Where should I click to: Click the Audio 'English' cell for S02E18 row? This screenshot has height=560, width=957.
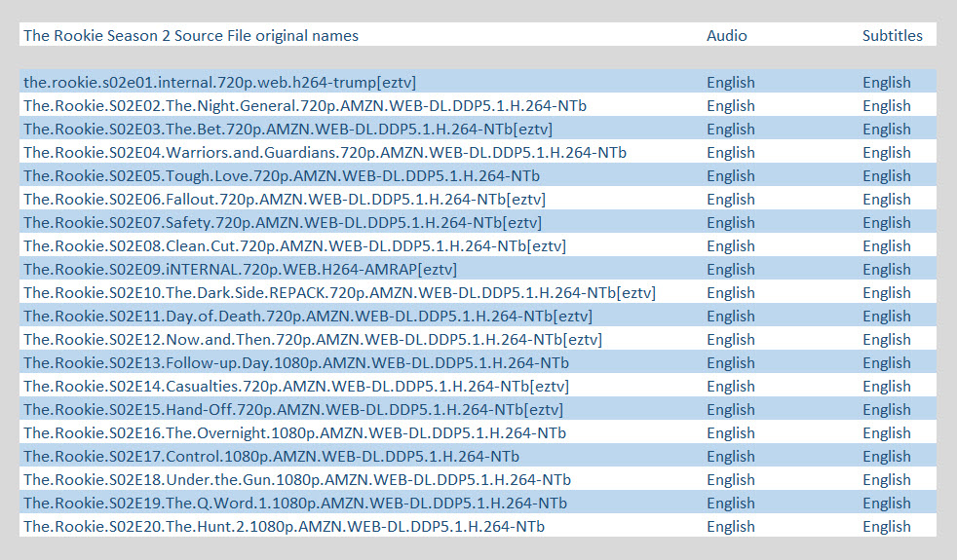(731, 480)
